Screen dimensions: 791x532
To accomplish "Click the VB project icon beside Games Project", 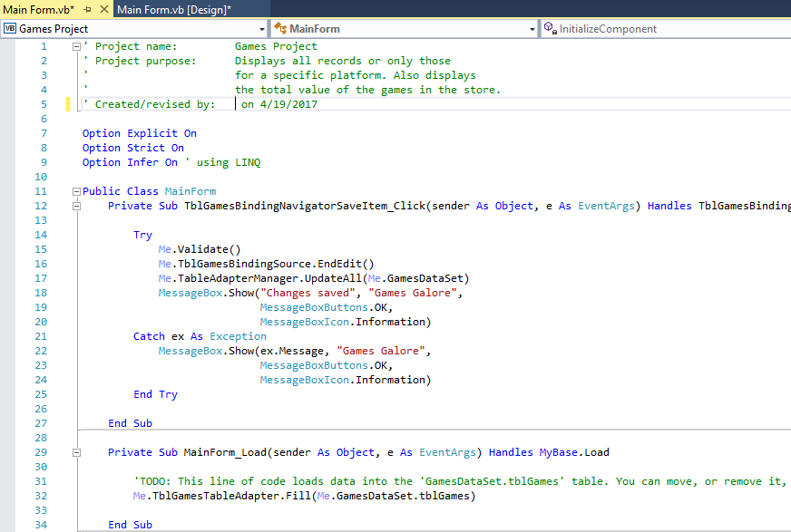I will (x=9, y=28).
